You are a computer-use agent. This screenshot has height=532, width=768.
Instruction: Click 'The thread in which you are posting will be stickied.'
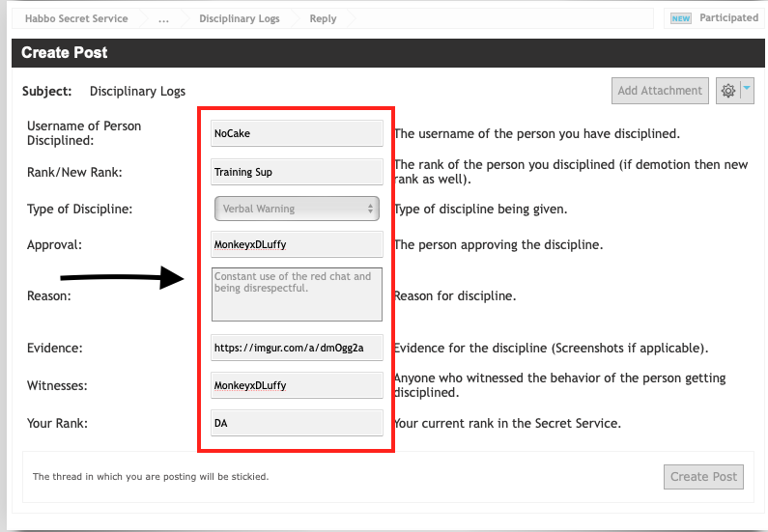click(151, 477)
